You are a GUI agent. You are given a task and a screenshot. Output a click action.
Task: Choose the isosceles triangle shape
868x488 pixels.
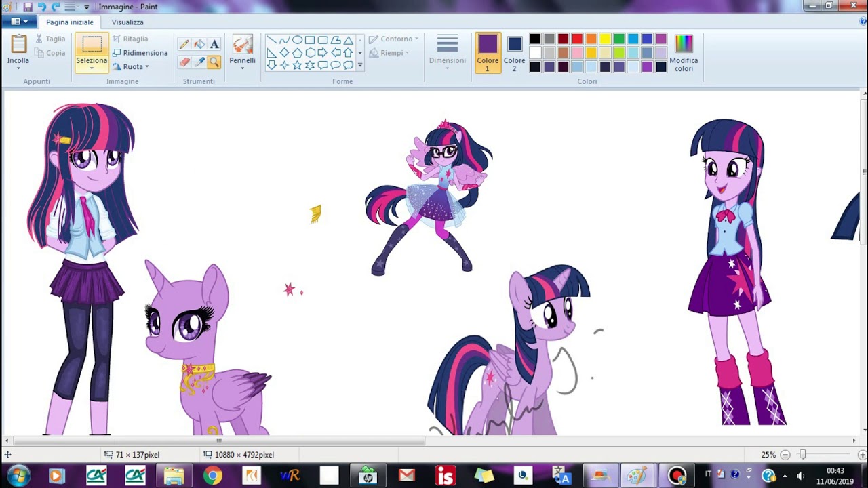[348, 40]
